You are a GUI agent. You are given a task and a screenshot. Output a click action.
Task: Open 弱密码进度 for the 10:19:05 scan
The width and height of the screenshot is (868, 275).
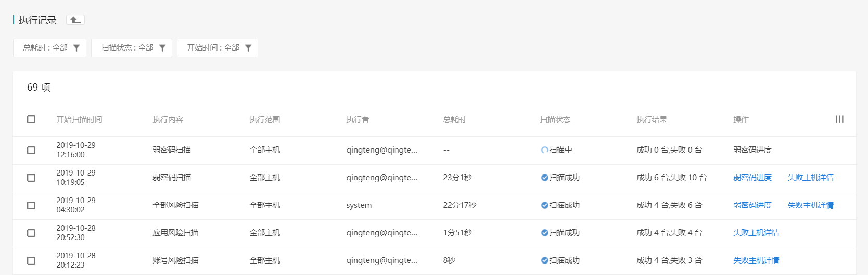point(752,178)
